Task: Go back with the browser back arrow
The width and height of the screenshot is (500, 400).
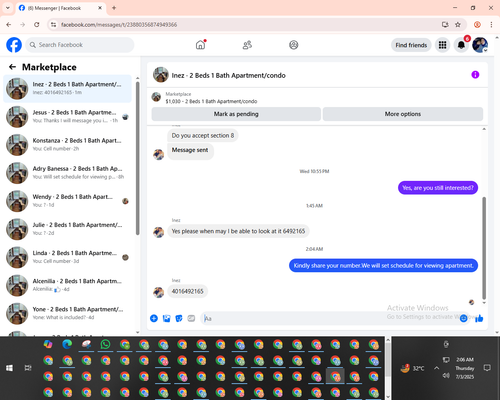Action: point(9,24)
